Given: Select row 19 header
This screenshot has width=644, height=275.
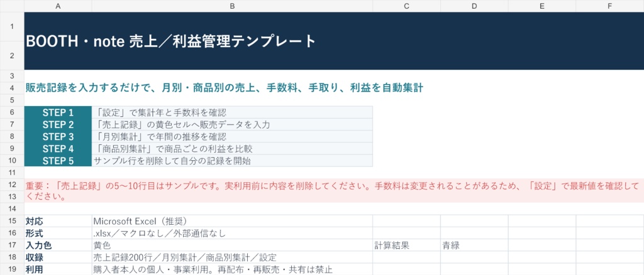Looking at the screenshot, I should pos(12,269).
